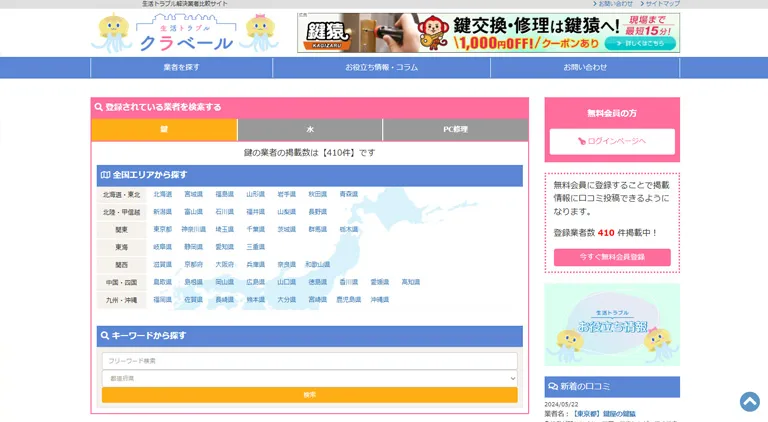768x422 pixels.
Task: Select the 徳島県 prefecture link
Action: click(x=317, y=282)
